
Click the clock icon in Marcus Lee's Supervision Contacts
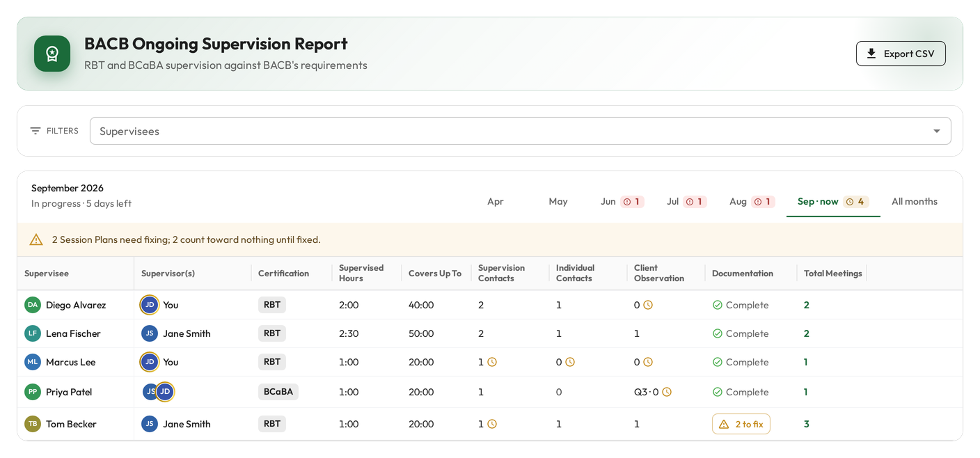[x=492, y=362]
